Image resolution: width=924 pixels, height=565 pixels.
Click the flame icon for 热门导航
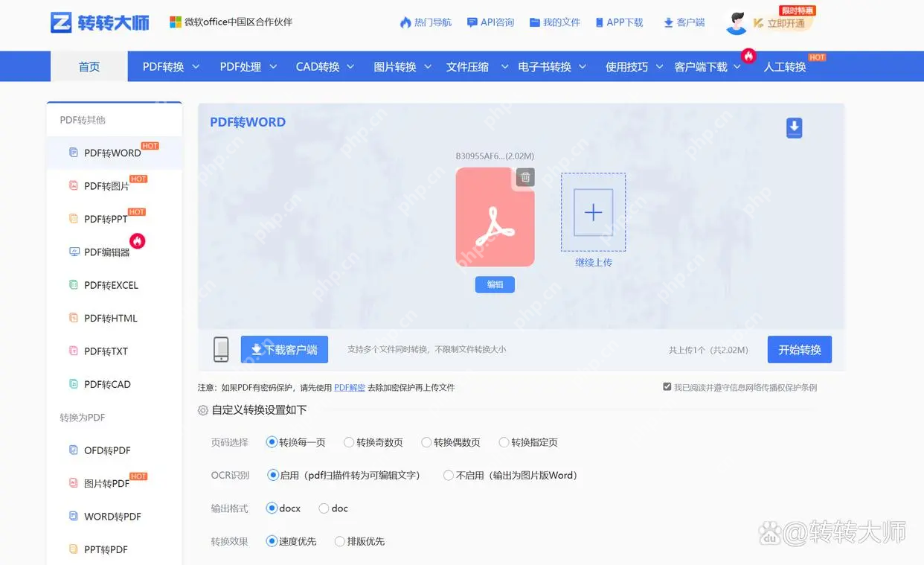click(406, 22)
